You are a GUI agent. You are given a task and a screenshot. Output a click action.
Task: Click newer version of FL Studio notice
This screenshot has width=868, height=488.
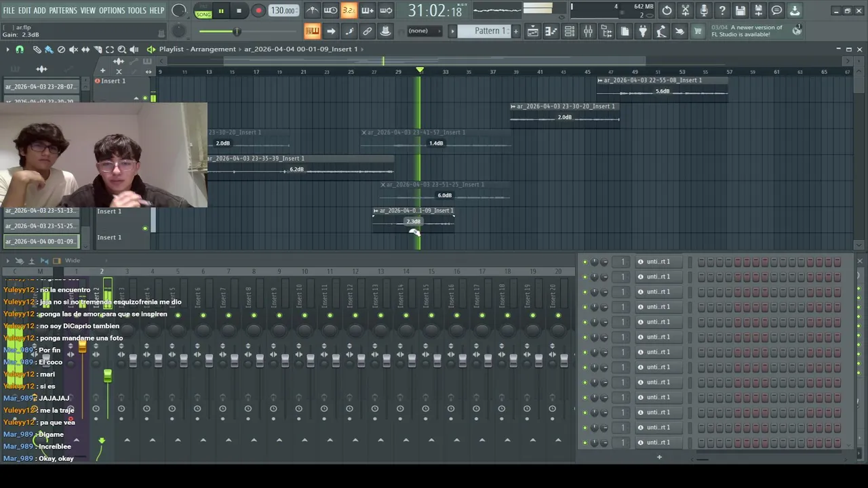(757, 31)
